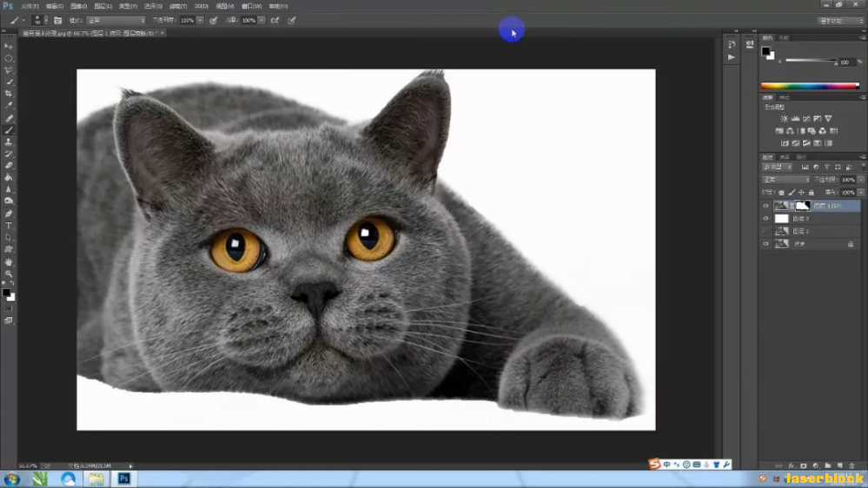Select the Type tool
This screenshot has height=488, width=868.
[x=9, y=226]
